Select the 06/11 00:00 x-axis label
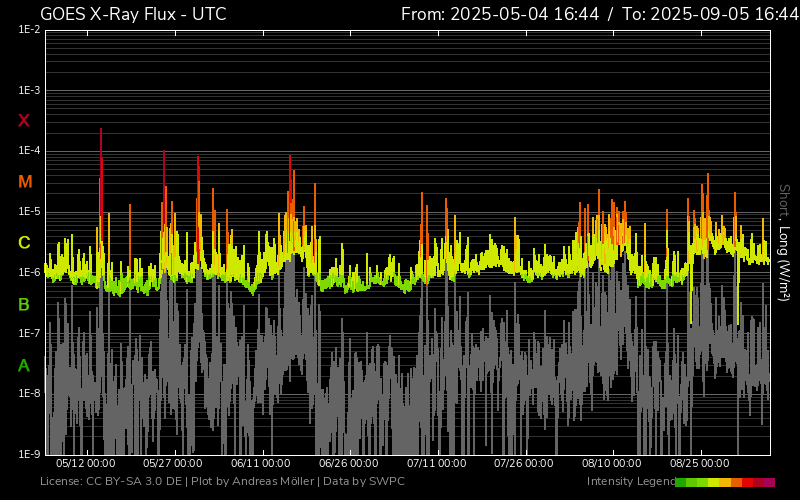The image size is (800, 500). tap(261, 464)
